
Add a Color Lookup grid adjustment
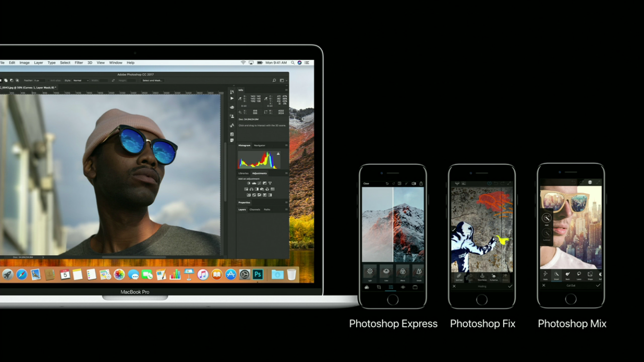[273, 189]
